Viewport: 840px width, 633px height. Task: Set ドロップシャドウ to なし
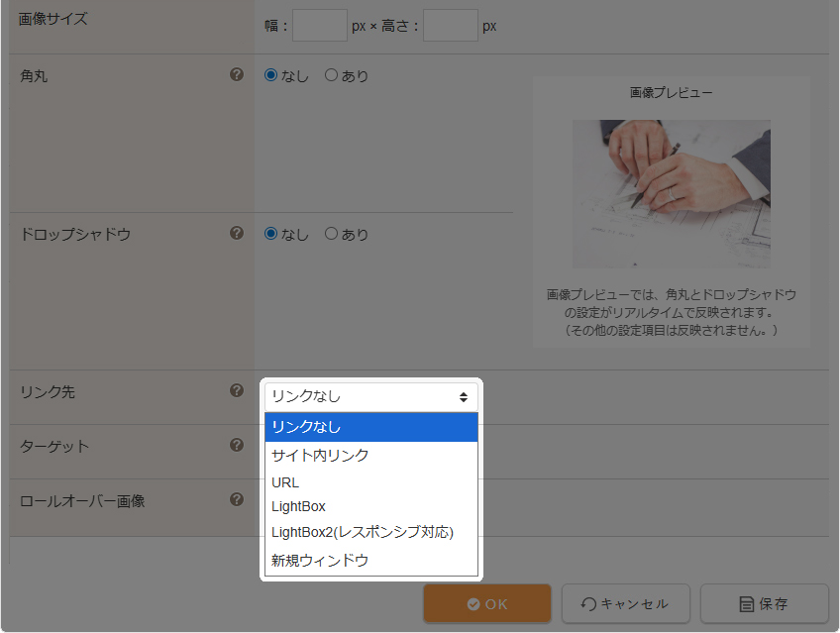click(270, 235)
